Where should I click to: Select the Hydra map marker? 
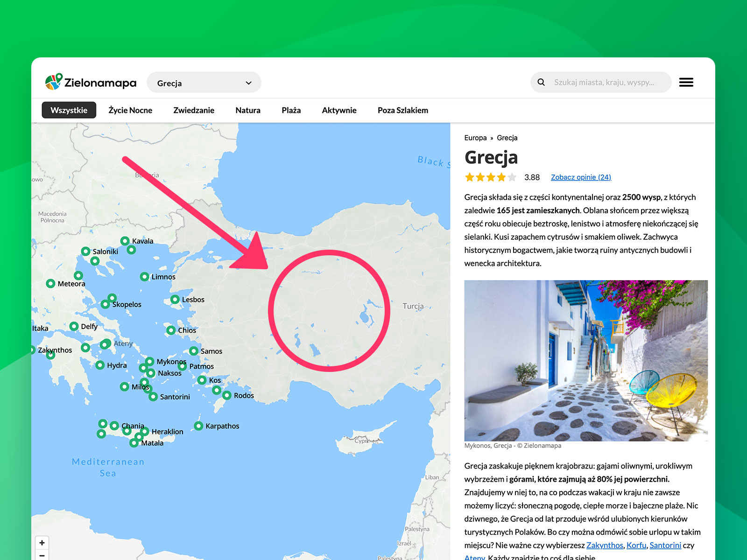(100, 365)
